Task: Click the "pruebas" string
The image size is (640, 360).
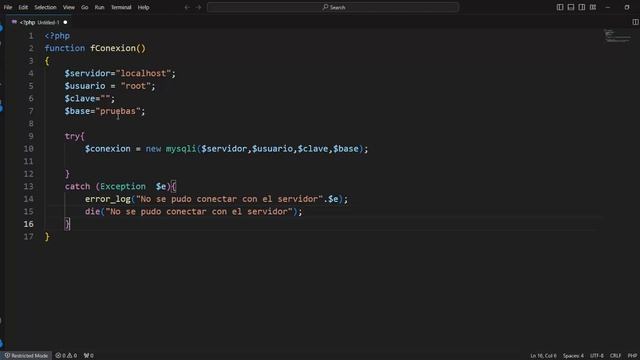Action: click(x=118, y=111)
